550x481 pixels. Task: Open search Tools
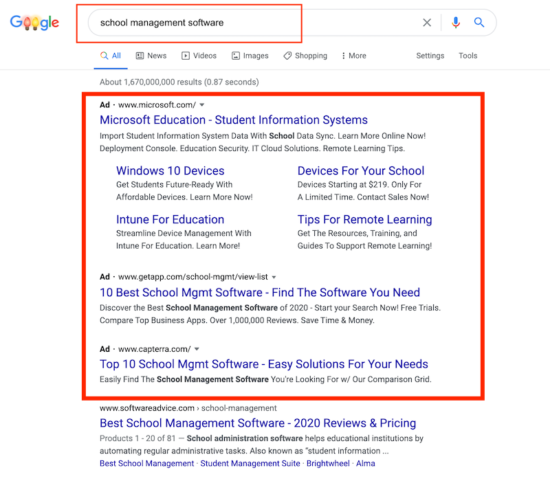pyautogui.click(x=468, y=56)
